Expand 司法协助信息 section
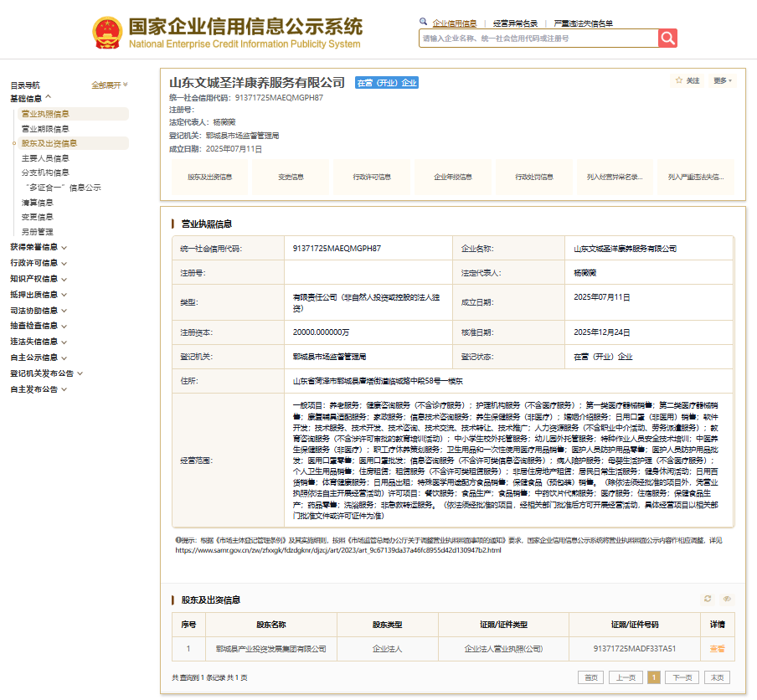 [39, 311]
